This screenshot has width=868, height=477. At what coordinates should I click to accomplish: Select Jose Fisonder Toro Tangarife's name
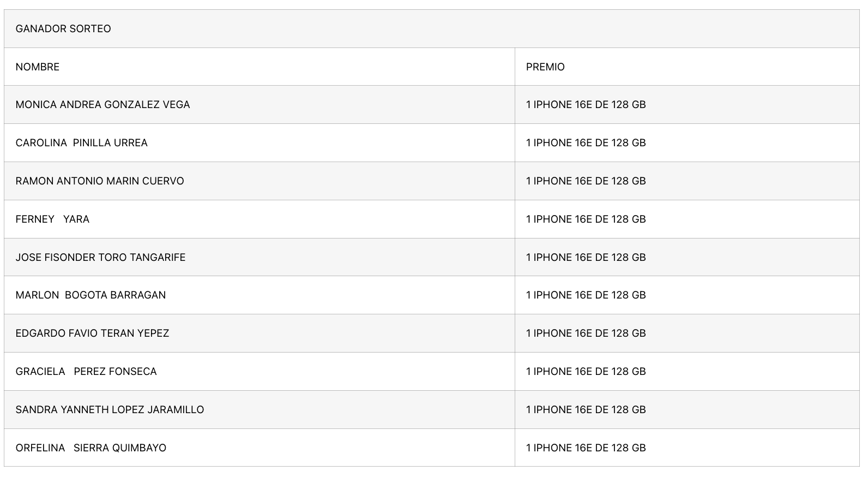click(x=100, y=258)
